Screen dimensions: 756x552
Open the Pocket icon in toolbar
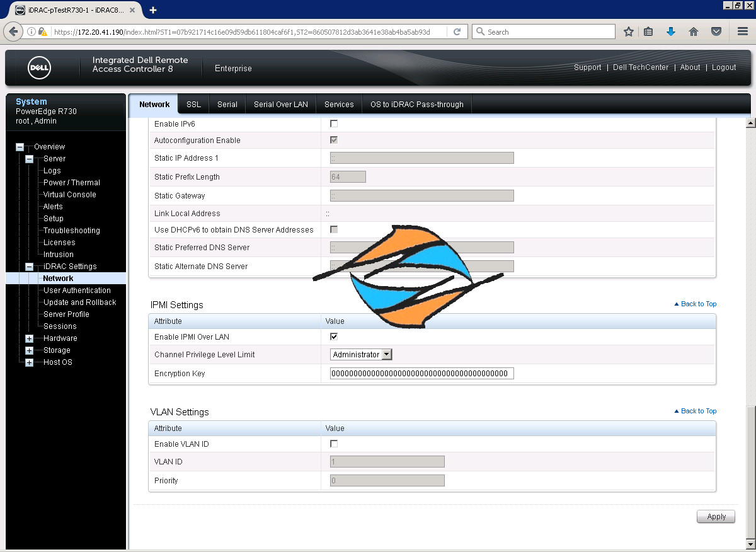(x=716, y=32)
